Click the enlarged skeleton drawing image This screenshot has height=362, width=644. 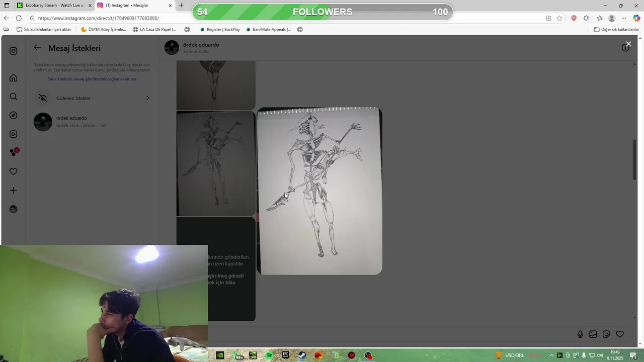click(x=319, y=191)
